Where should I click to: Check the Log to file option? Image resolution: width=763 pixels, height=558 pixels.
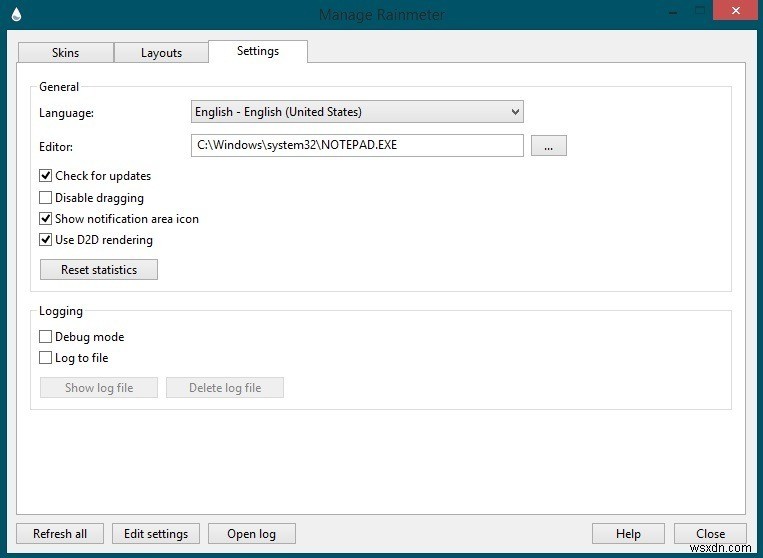click(46, 358)
